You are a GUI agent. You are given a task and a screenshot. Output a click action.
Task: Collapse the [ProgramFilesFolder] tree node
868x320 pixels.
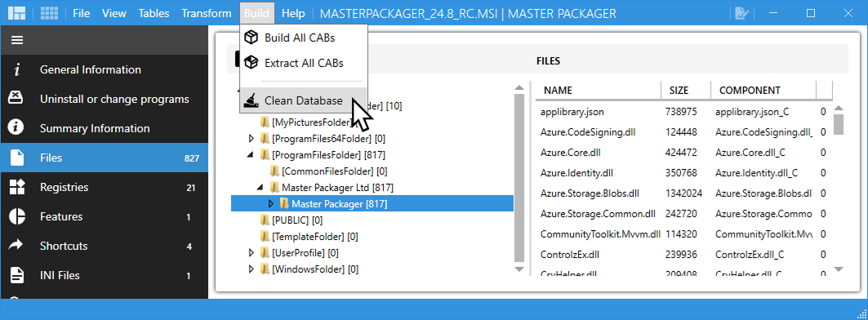[251, 154]
